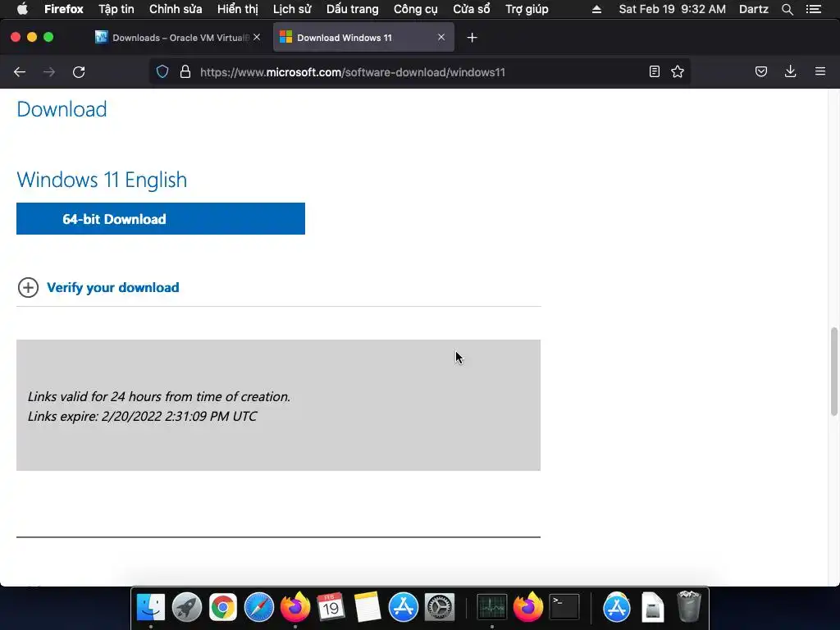
Task: Click the site security padlock icon
Action: (x=185, y=72)
